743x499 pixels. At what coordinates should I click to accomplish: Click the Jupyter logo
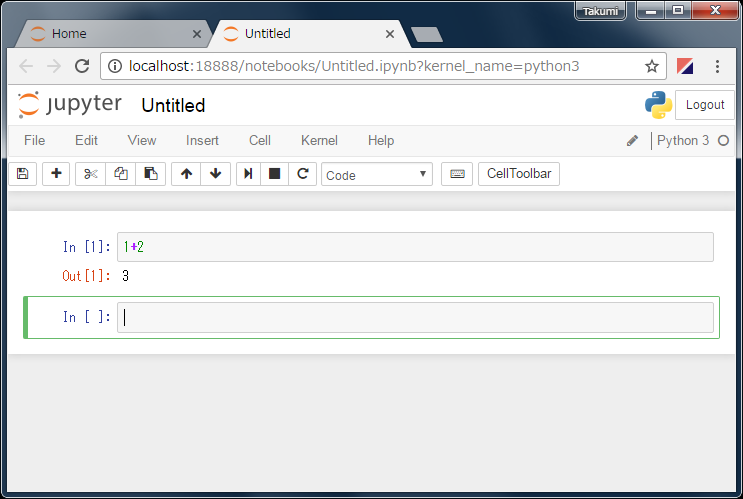(70, 104)
